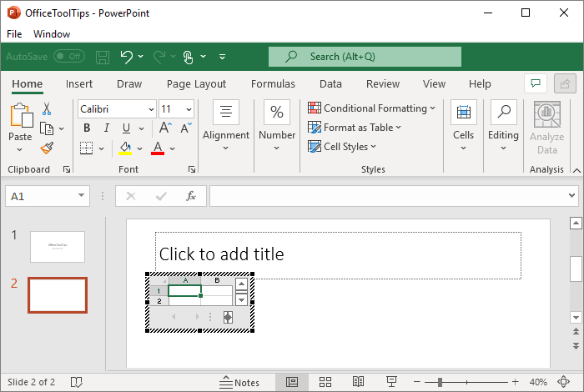Expand the formula bar
The image size is (584, 392).
tap(571, 195)
